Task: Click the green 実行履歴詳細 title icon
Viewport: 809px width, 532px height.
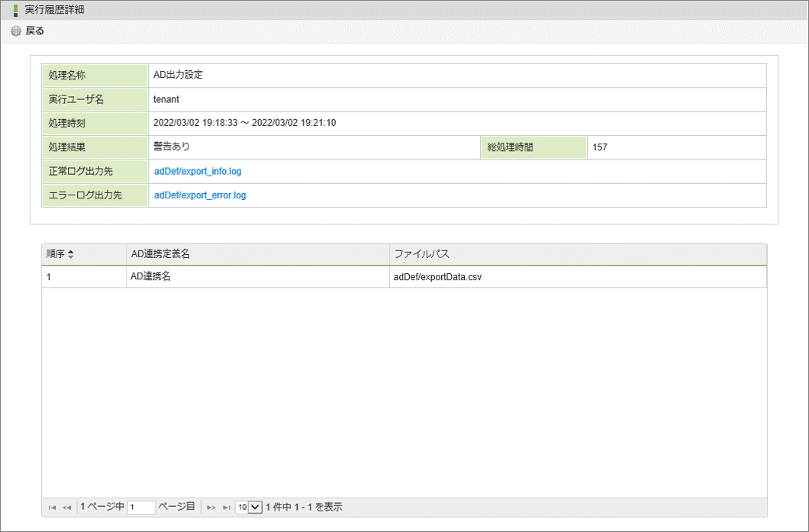Action: click(16, 9)
